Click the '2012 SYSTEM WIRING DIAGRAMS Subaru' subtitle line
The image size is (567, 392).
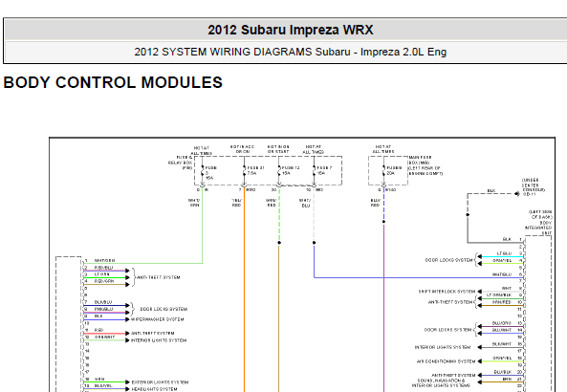[x=291, y=52]
